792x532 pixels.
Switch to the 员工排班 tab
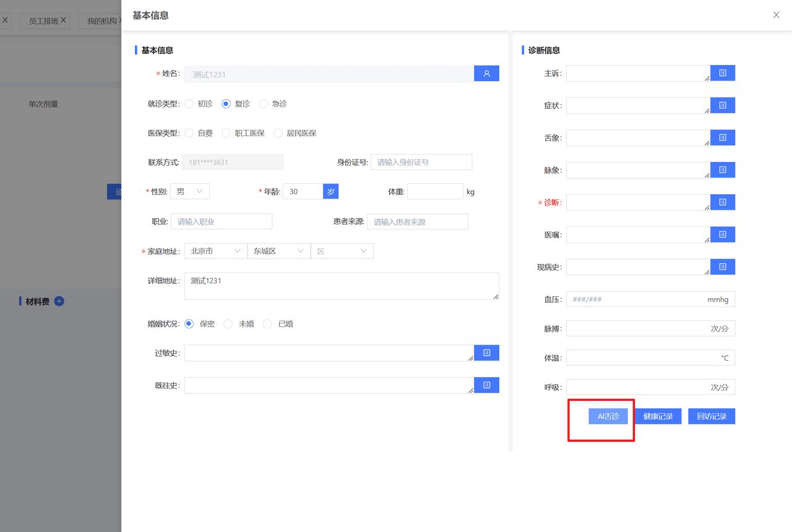[43, 21]
